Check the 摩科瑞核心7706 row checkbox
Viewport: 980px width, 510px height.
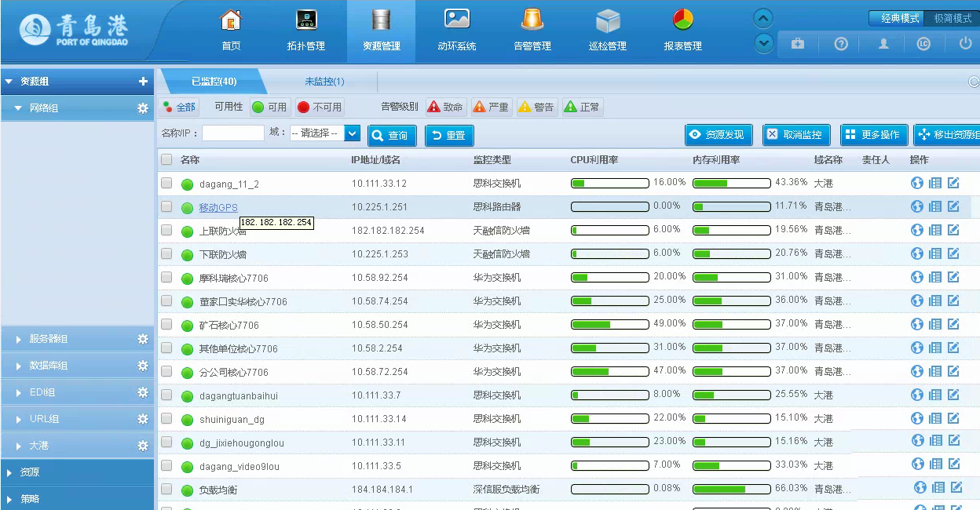click(166, 277)
